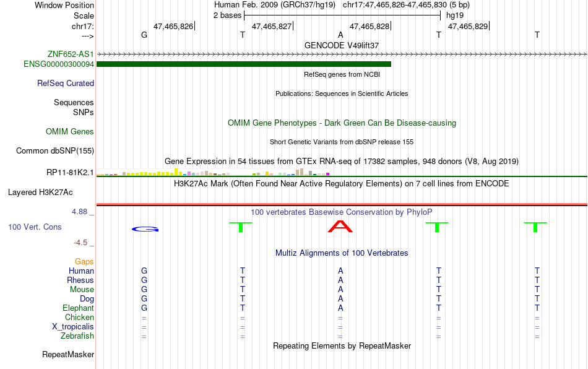This screenshot has width=588, height=369.
Task: Click the RP11-81K2.1 GTEx label
Action: 70,173
